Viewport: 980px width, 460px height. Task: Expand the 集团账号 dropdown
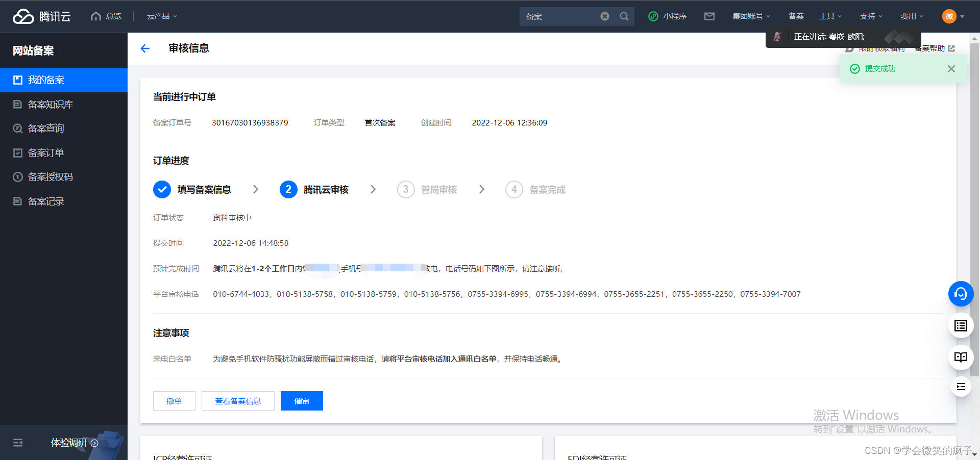pos(751,16)
